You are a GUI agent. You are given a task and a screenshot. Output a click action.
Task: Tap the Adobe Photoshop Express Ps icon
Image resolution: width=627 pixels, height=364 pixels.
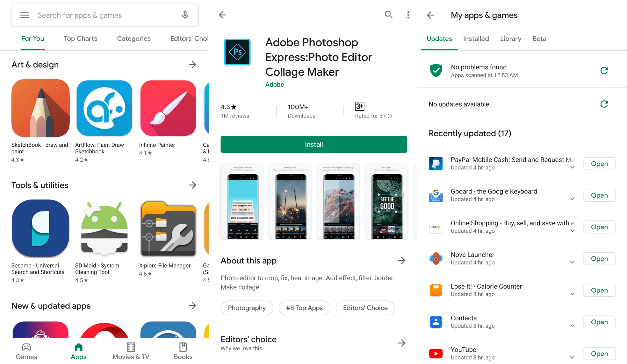[x=237, y=52]
